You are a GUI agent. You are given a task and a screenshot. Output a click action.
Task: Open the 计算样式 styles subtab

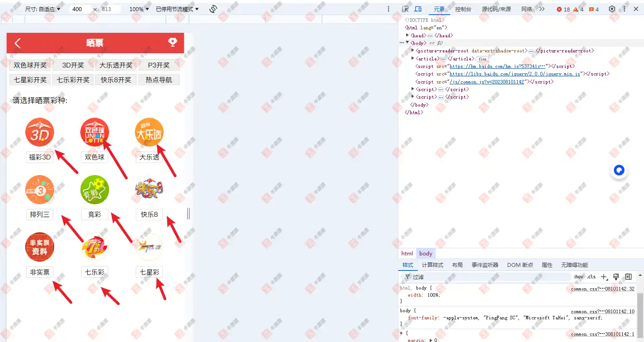click(x=432, y=265)
